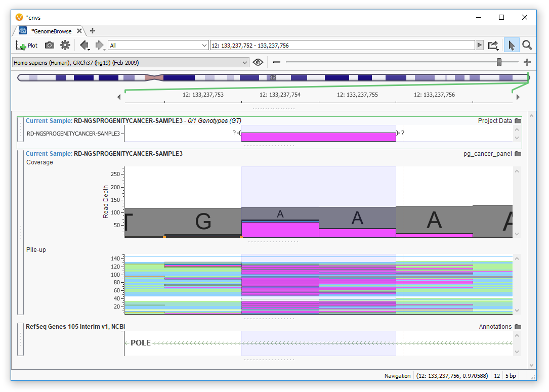Image resolution: width=549 pixels, height=392 pixels.
Task: Open plot options with the gear icon
Action: 64,45
